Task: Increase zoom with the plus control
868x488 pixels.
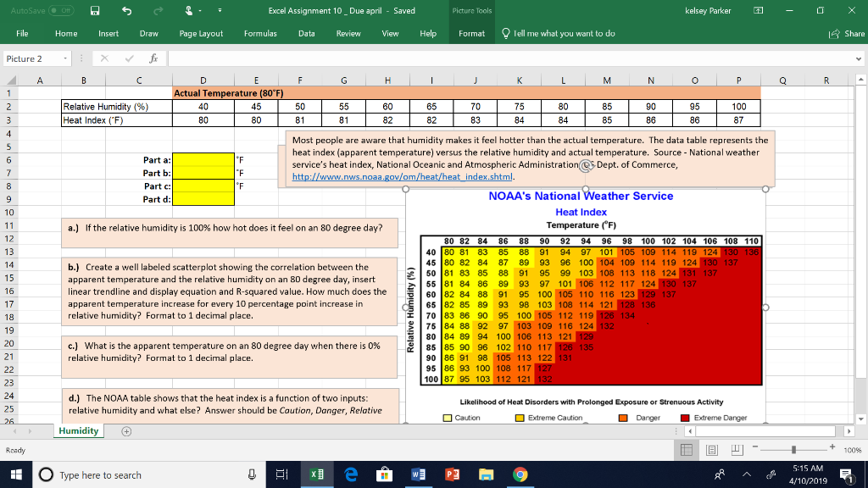Action: (832, 449)
